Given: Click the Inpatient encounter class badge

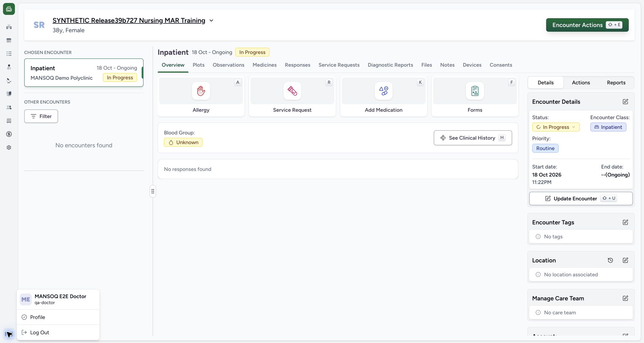Looking at the screenshot, I should tap(608, 127).
